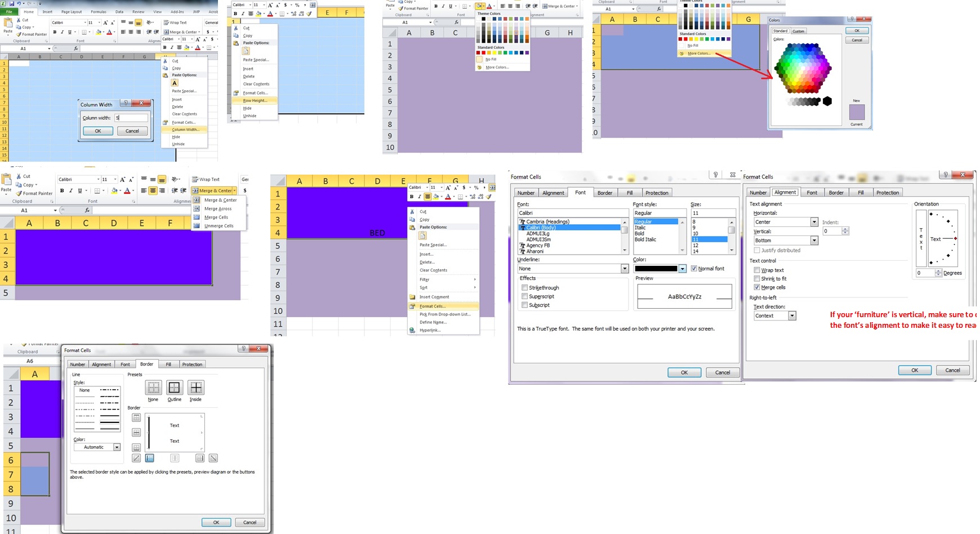Screen dimensions: 980x534
Task: Click Italic in the ribbon beside the Merge & Center menu
Action: [71, 191]
